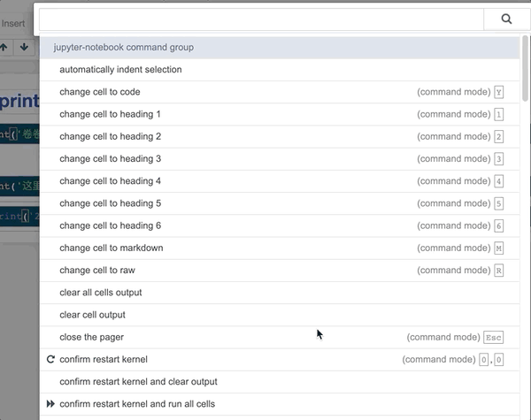
Task: Select close the pager command
Action: (92, 338)
